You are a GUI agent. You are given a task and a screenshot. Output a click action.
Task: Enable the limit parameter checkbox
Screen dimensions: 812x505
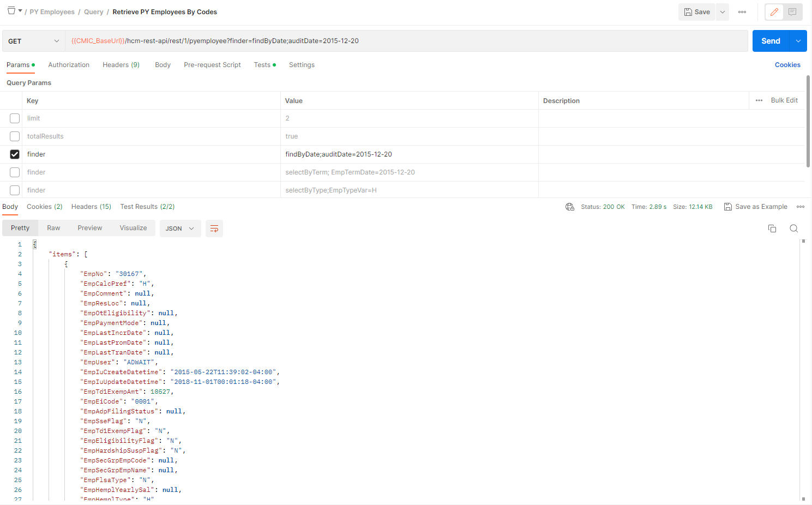[15, 118]
